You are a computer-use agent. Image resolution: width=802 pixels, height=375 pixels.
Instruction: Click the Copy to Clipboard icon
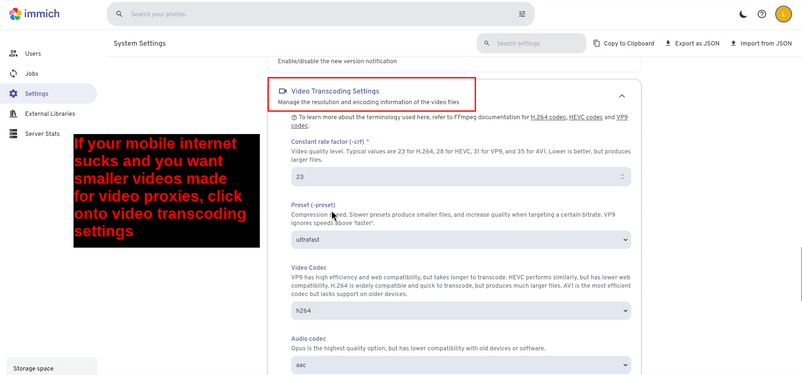[596, 43]
